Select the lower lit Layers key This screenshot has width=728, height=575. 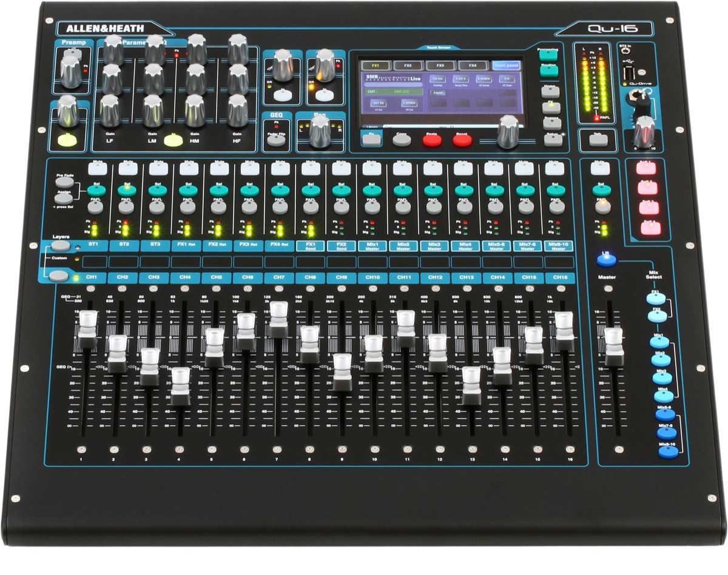pos(59,276)
